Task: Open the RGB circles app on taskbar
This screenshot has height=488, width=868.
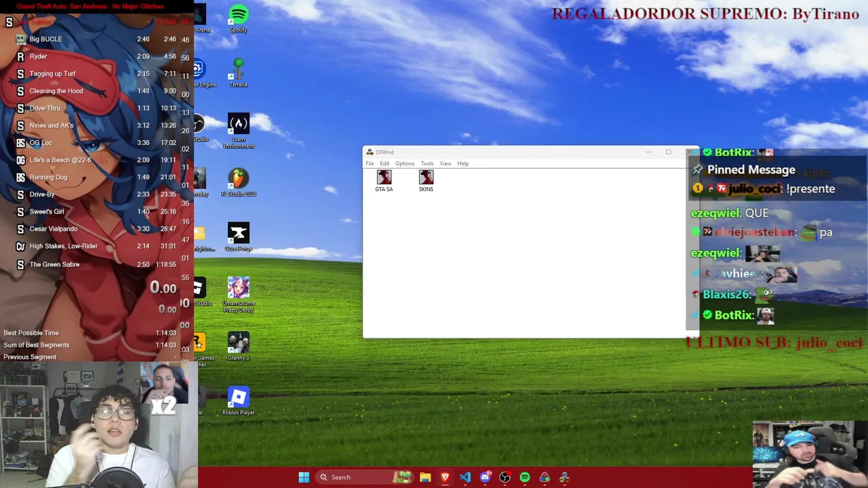Action: (x=545, y=477)
